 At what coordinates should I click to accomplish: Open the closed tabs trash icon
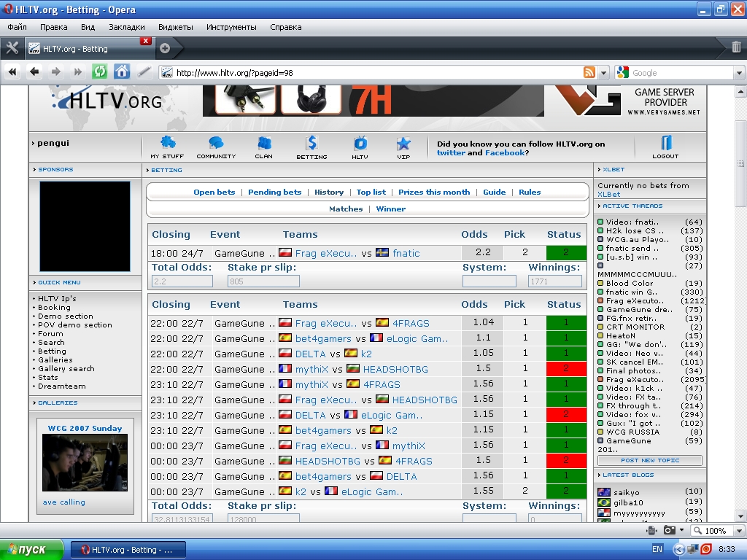coord(736,47)
